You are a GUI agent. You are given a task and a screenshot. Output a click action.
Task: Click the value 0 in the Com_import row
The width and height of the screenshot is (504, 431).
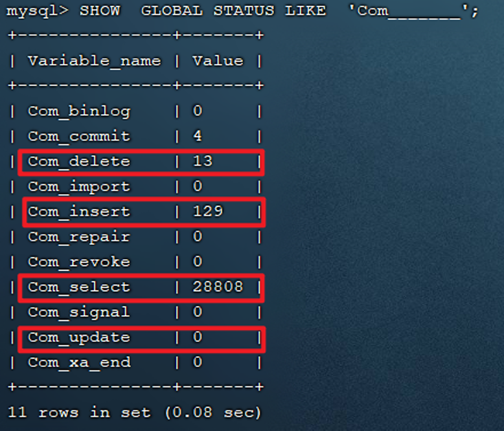pyautogui.click(x=198, y=186)
